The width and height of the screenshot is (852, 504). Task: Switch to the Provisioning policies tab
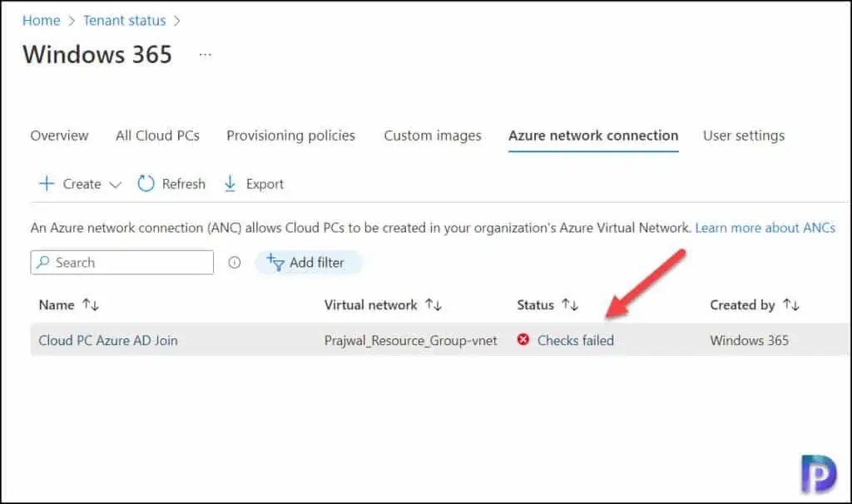pyautogui.click(x=290, y=135)
